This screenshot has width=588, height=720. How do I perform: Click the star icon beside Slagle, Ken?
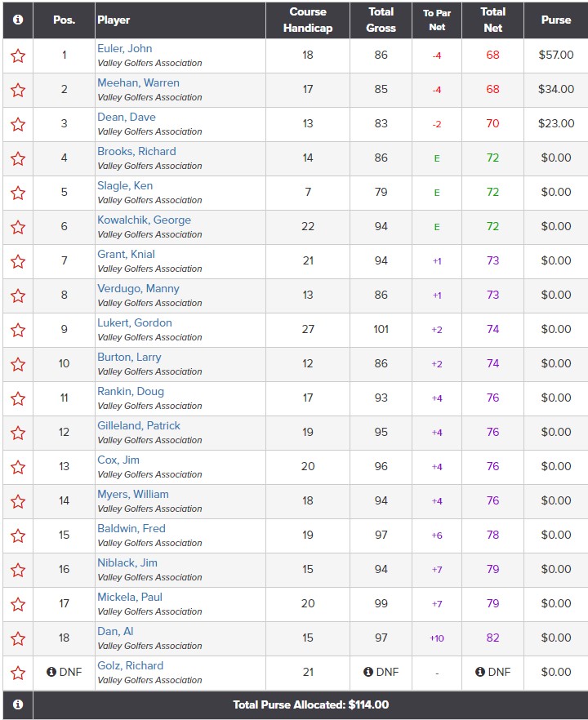[x=18, y=193]
